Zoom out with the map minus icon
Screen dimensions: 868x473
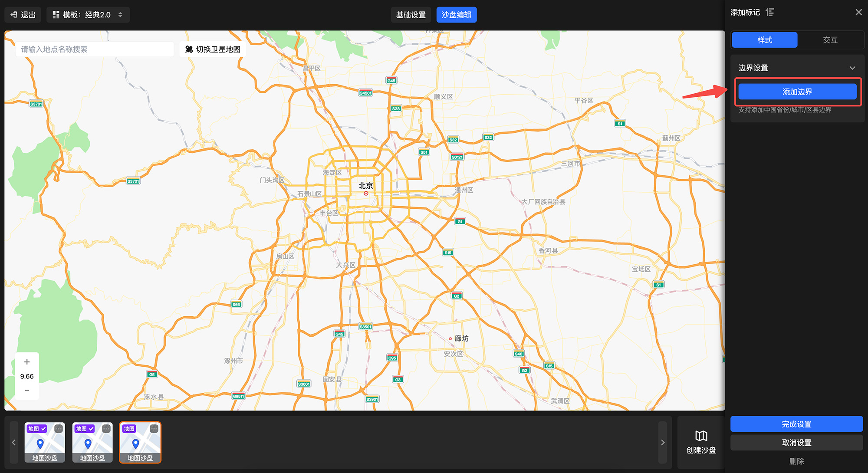27,391
